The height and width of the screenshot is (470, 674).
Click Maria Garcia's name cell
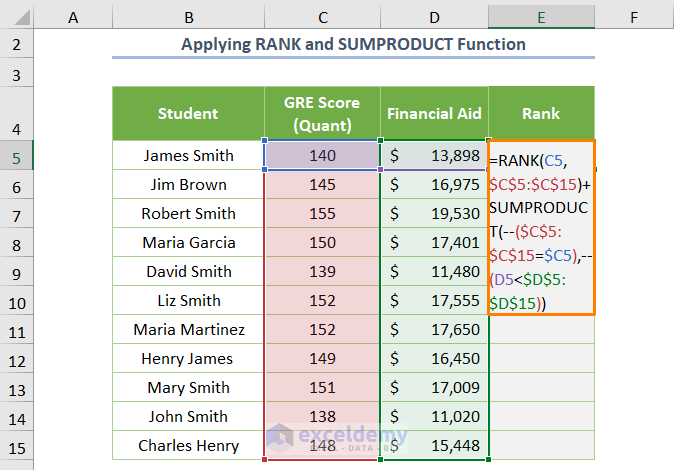(x=188, y=243)
